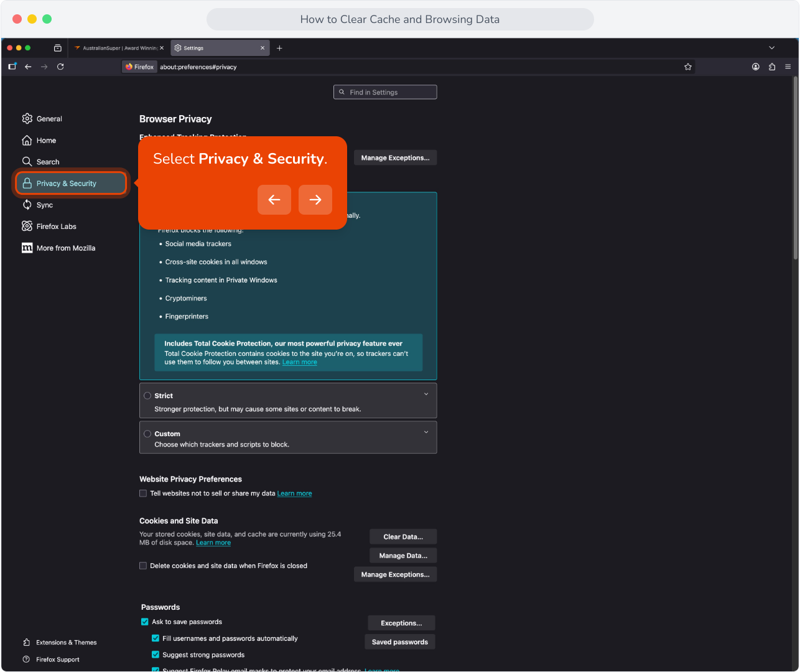Open a new tab with plus
800x672 pixels.
(279, 48)
